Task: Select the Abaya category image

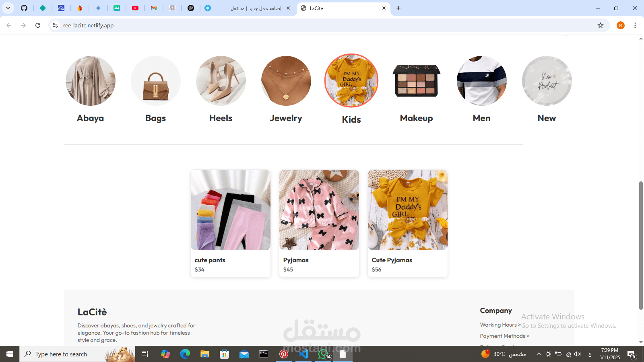Action: click(x=91, y=81)
